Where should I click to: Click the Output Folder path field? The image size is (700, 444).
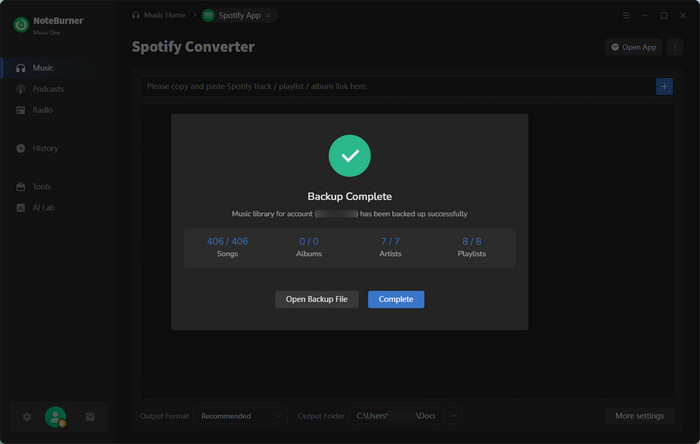point(395,416)
